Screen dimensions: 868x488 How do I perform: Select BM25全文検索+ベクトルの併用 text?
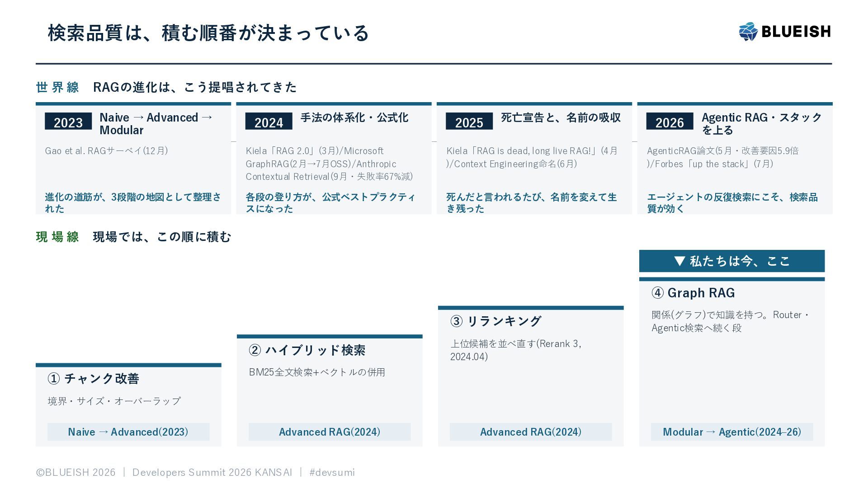click(x=317, y=372)
